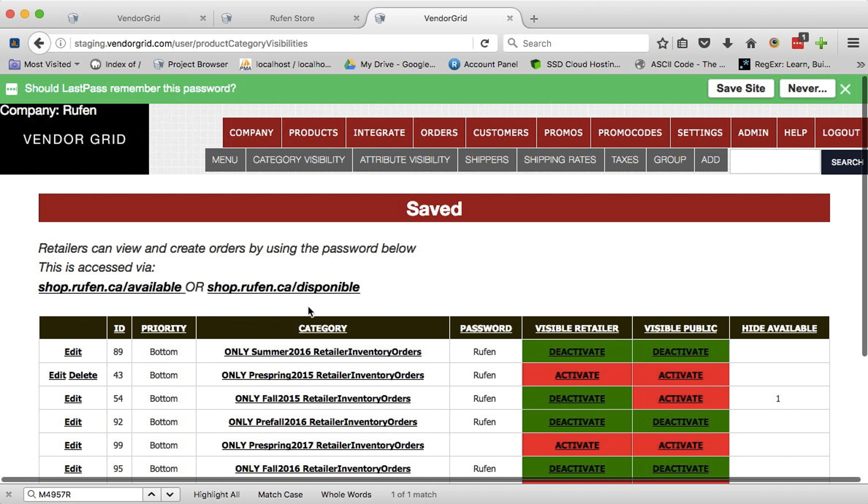Screen dimensions: 868x504
Task: Jump to next find match arrow
Action: pos(170,494)
